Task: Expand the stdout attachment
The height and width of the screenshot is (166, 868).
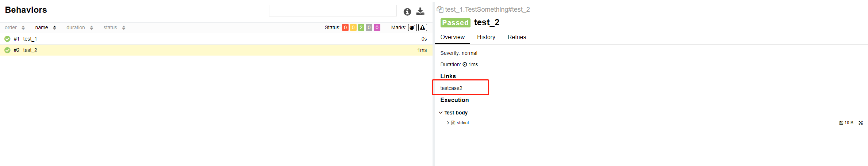Action: [x=448, y=123]
